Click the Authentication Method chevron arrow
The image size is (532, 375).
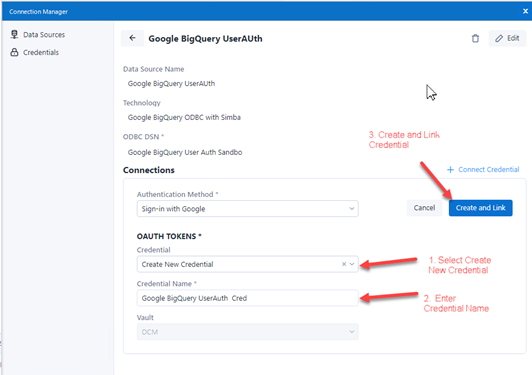[352, 209]
